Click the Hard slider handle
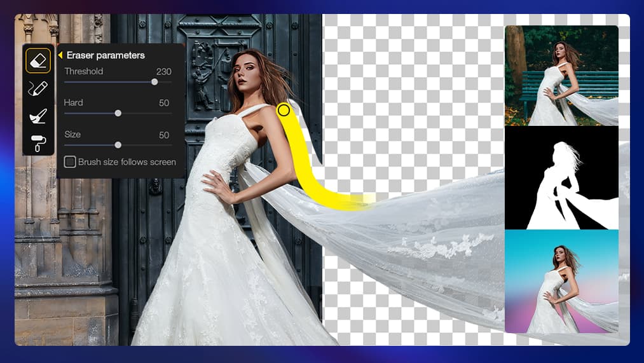Screen dimensions: 644x363 [118, 113]
